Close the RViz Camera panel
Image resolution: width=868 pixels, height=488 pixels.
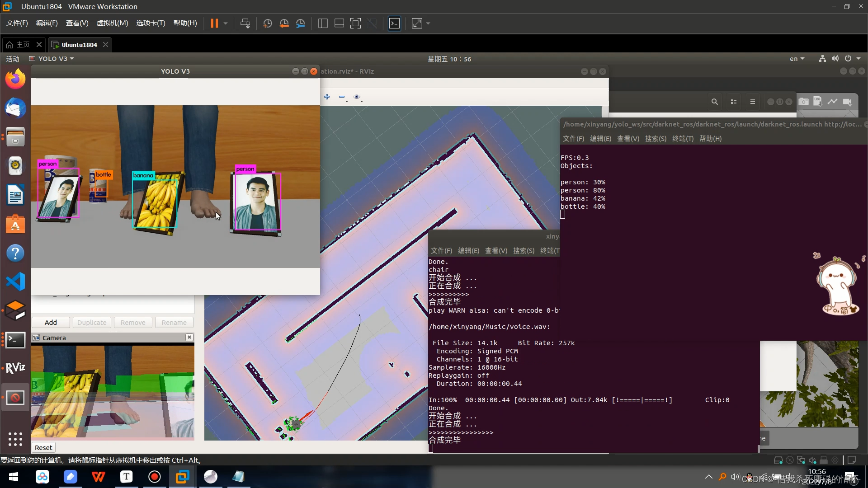pyautogui.click(x=189, y=337)
